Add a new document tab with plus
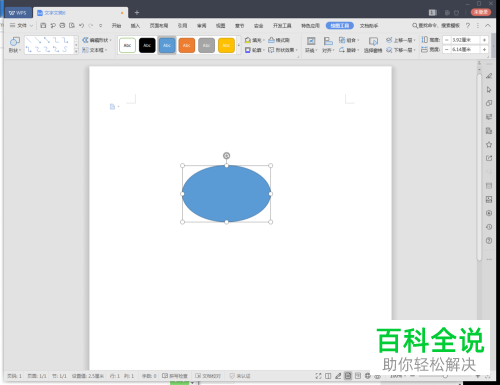The image size is (500, 385). pos(137,13)
